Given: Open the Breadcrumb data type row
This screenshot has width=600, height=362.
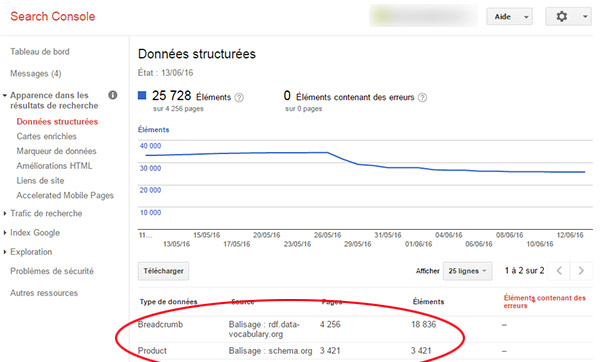Looking at the screenshot, I should pos(160,324).
